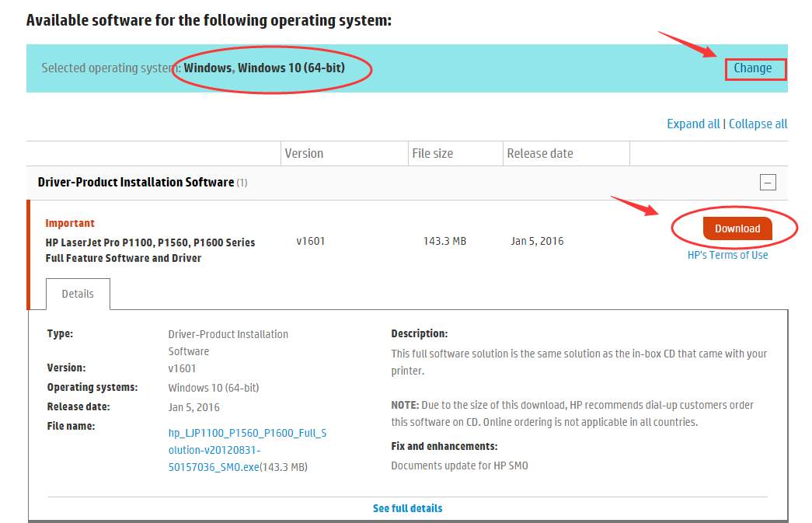The image size is (812, 523).
Task: Click the 143.3 MB file size value in driver row
Action: pos(444,242)
